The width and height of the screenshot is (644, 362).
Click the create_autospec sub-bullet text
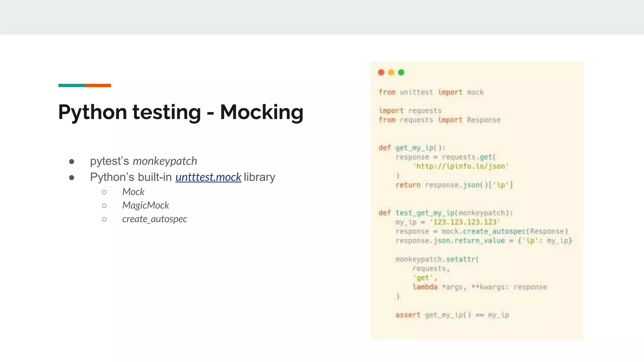[154, 219]
